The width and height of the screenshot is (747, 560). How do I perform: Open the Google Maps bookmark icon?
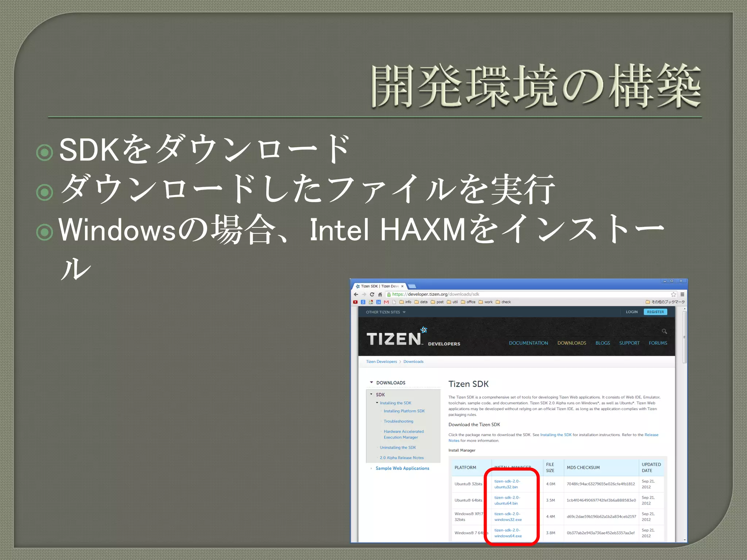tap(371, 302)
